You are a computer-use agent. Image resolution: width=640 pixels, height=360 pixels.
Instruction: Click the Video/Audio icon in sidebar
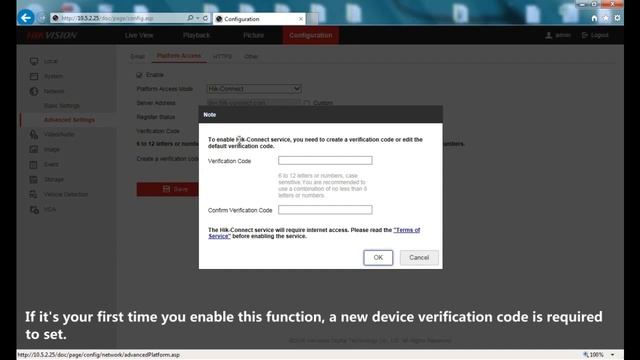click(x=34, y=134)
